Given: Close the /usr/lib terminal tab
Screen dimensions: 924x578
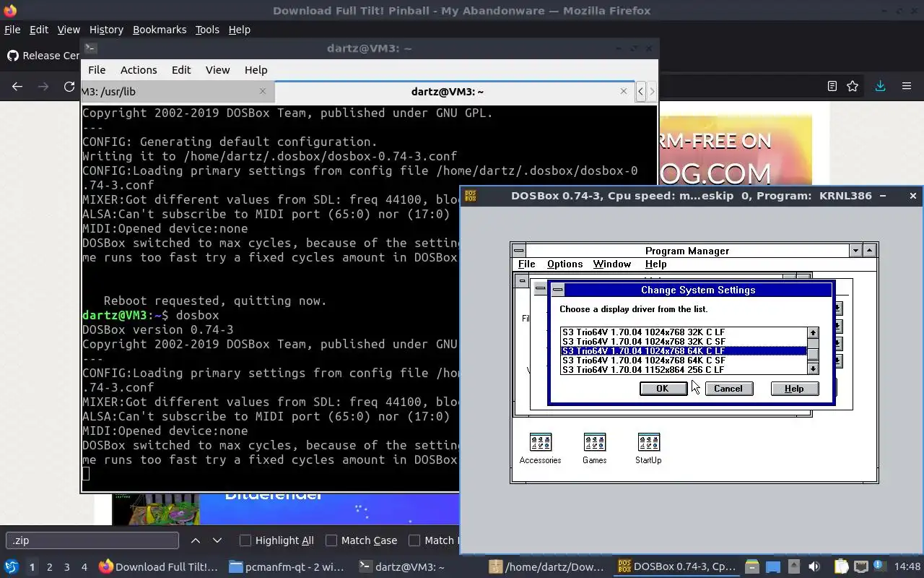Looking at the screenshot, I should pyautogui.click(x=263, y=91).
